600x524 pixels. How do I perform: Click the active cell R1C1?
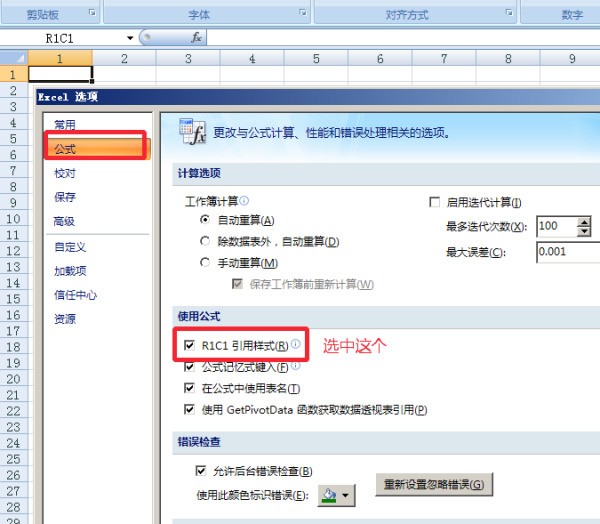(x=60, y=74)
